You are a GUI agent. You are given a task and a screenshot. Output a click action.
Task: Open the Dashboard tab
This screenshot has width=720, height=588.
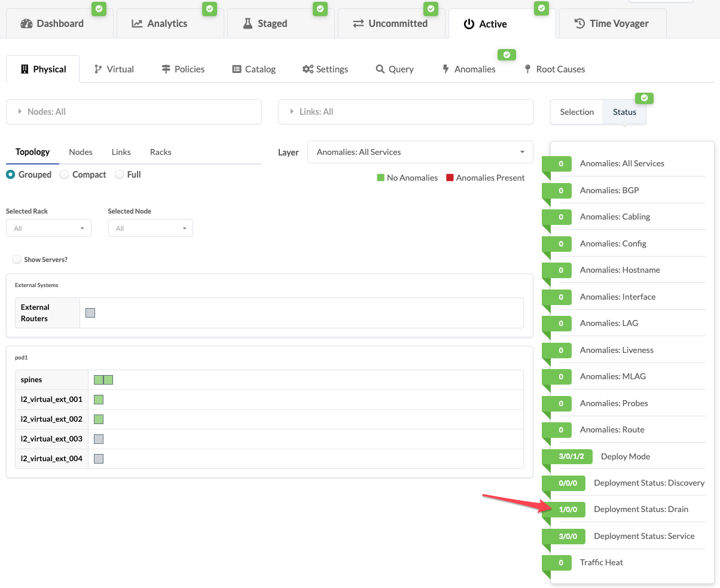pyautogui.click(x=60, y=24)
